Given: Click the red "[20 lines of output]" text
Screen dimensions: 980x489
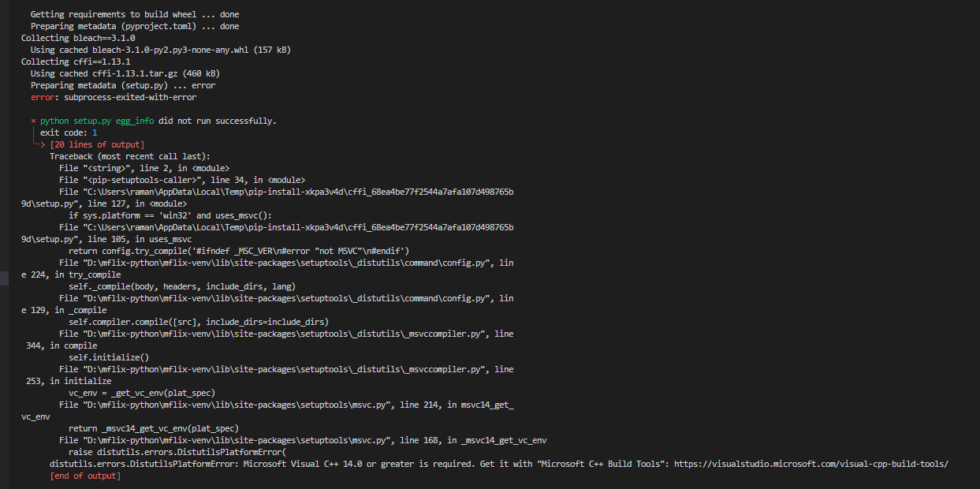Looking at the screenshot, I should point(97,144).
